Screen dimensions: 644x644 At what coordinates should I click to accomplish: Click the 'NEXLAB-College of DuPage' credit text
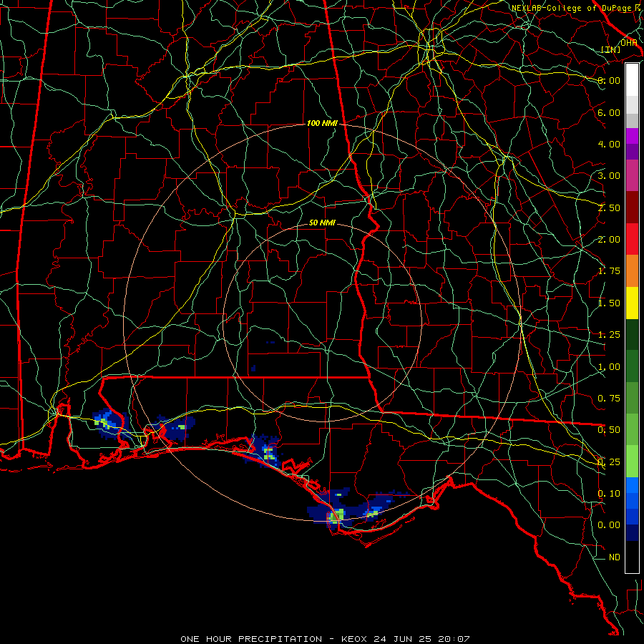pos(572,8)
